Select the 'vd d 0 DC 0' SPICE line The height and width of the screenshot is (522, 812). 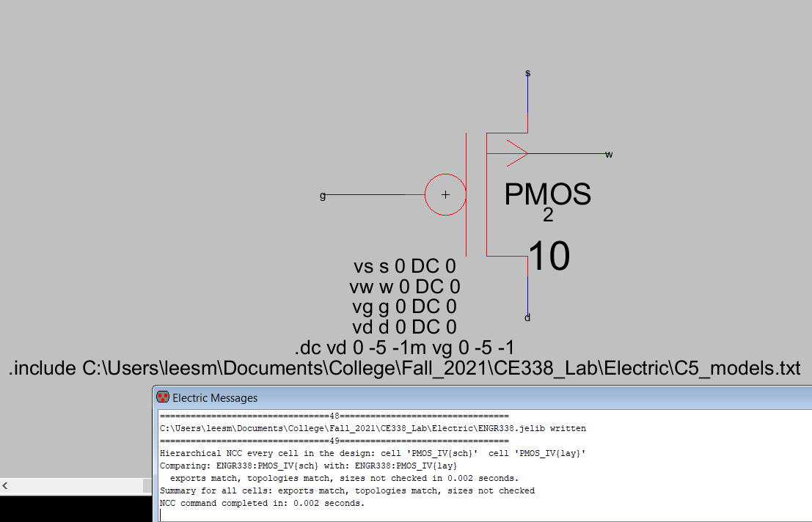[x=404, y=327]
